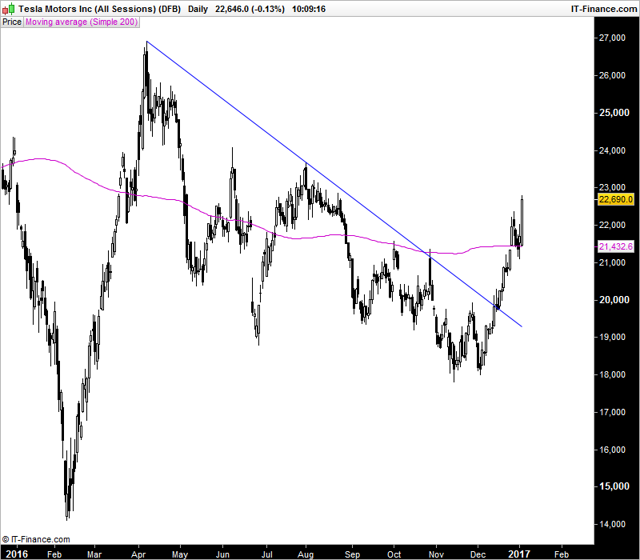Screen dimensions: 640x560
Task: Click the 2017 Feb month label on time axis
Action: tap(561, 554)
